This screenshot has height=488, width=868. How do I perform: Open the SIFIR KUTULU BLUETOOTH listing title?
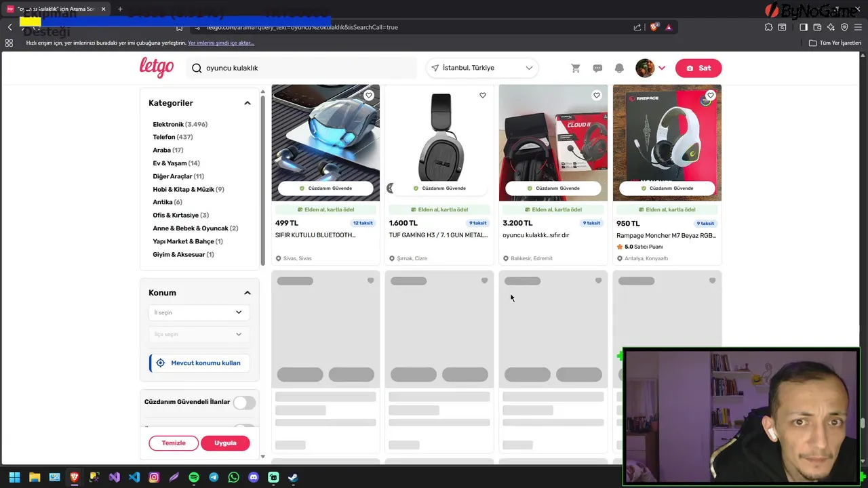click(x=315, y=235)
